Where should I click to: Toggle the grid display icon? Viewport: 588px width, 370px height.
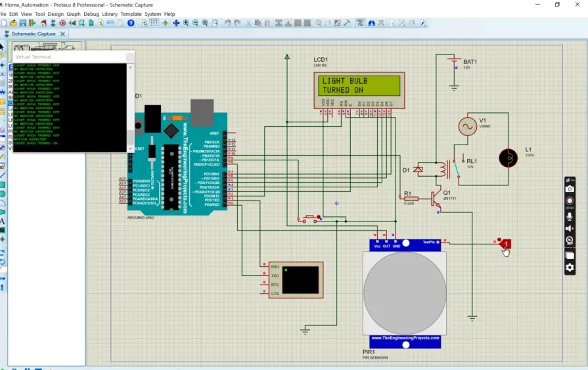(x=154, y=23)
